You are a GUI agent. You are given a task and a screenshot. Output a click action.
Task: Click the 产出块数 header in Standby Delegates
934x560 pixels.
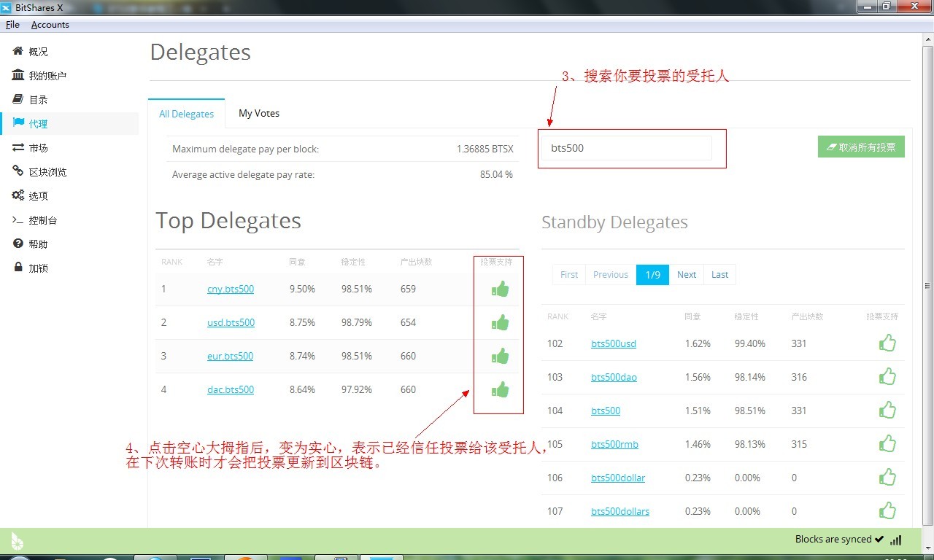pyautogui.click(x=807, y=316)
